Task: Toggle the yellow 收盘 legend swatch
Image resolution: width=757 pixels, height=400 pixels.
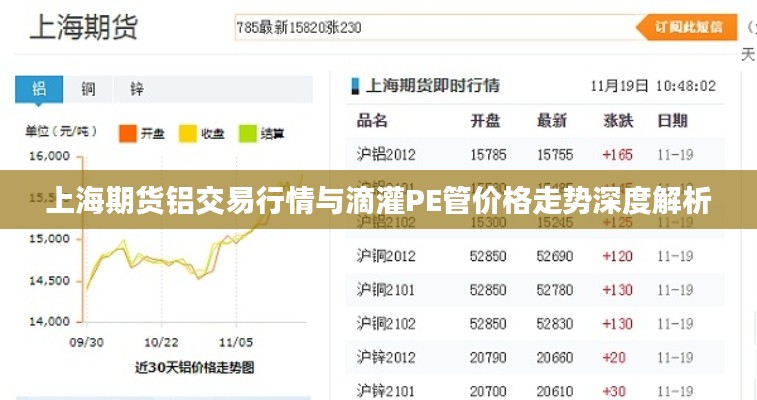Action: point(186,132)
